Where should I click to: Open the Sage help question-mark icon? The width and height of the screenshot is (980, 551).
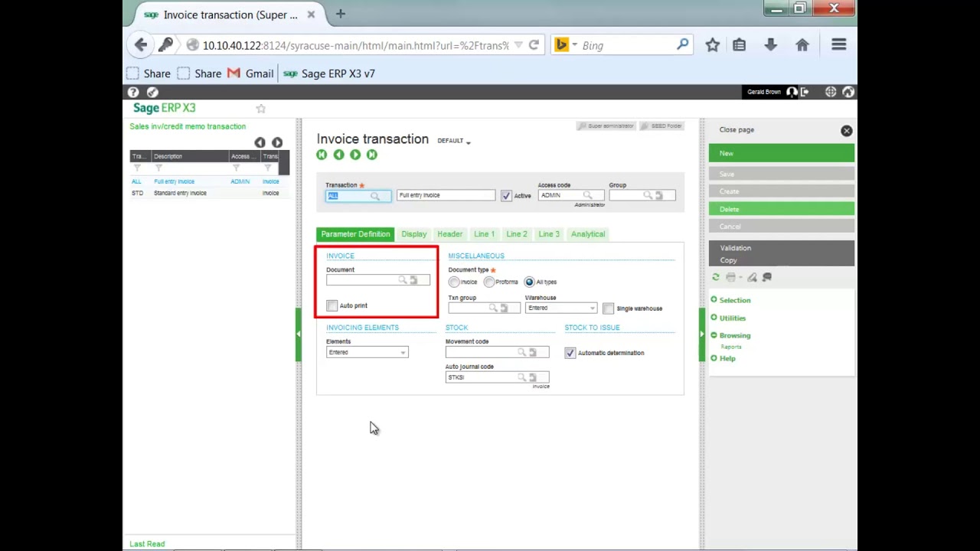[133, 92]
